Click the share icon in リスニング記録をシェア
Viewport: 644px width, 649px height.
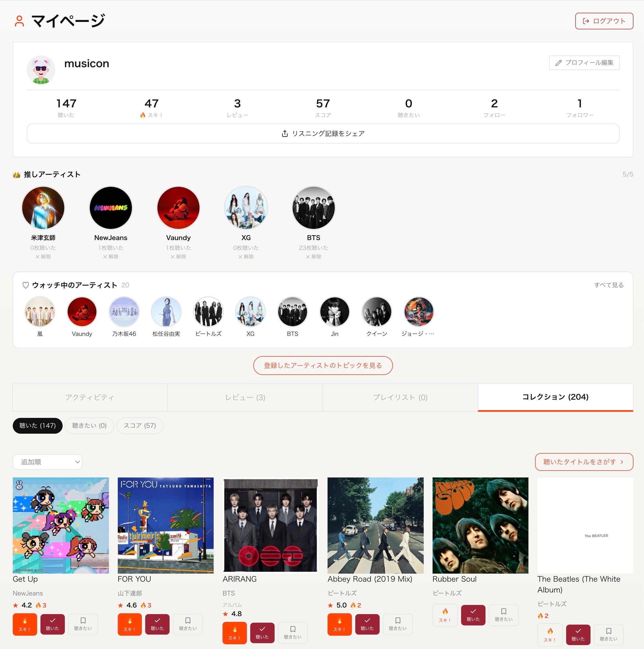point(285,134)
